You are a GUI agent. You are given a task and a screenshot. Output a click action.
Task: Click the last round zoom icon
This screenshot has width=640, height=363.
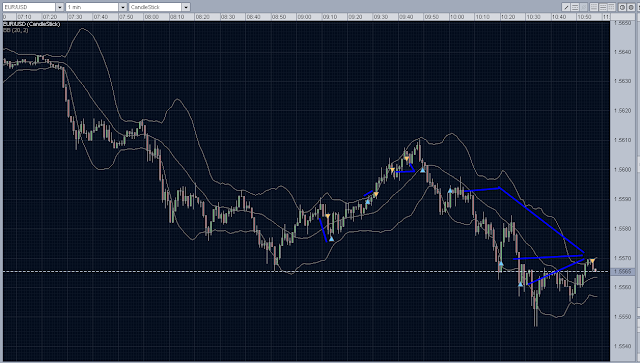click(631, 7)
